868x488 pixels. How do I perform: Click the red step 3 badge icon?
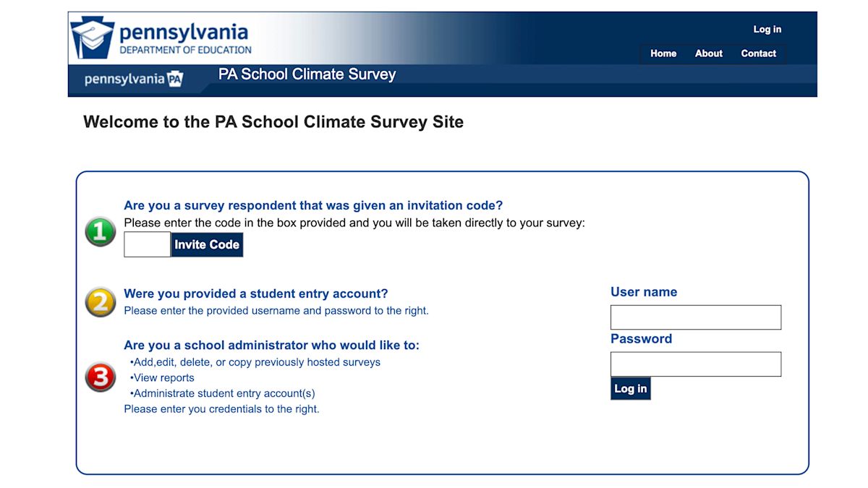pyautogui.click(x=100, y=377)
